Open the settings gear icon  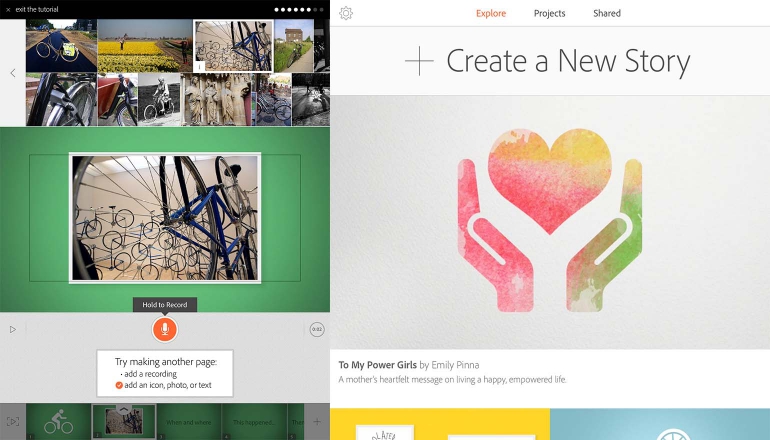point(346,13)
